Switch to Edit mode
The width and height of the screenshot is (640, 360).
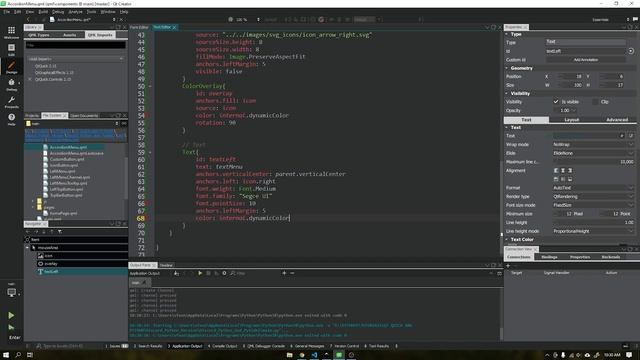point(11,49)
